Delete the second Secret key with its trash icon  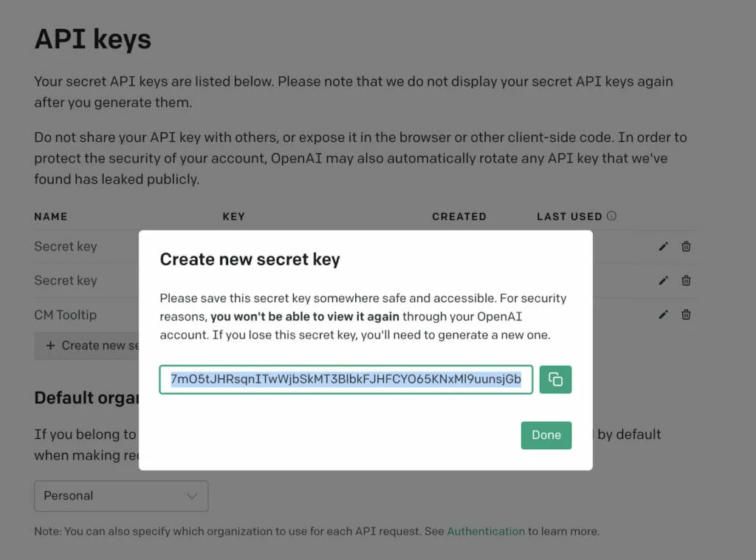coord(686,280)
